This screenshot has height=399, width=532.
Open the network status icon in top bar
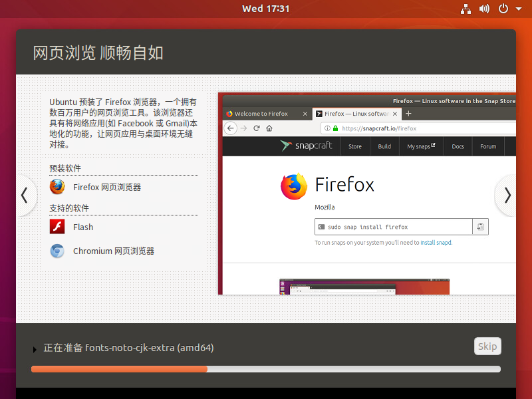pos(465,9)
